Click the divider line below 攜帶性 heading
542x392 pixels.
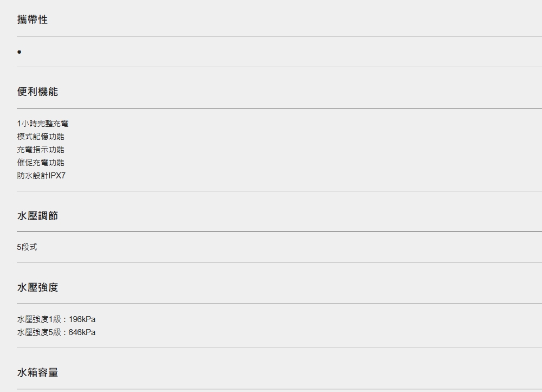(279, 36)
